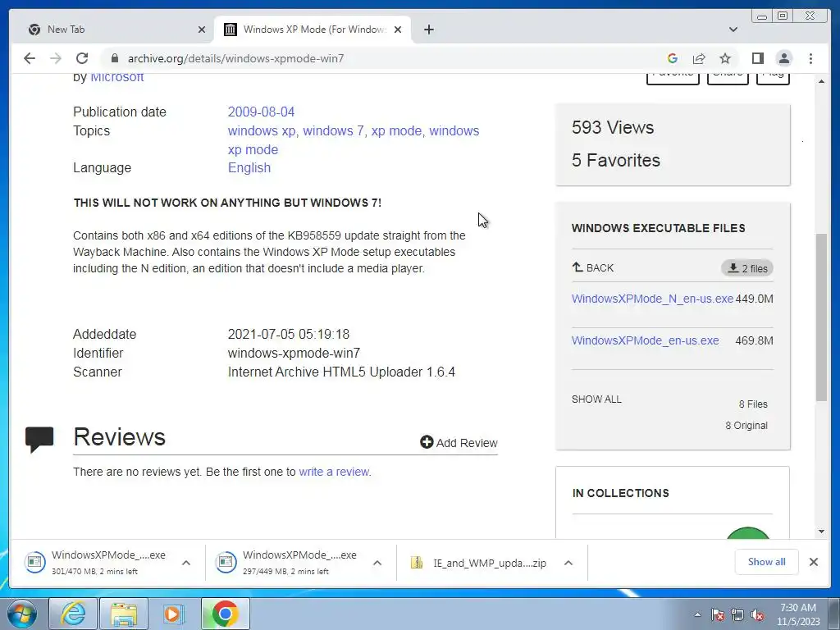Click the page vertical scrollbar thumb
The width and height of the screenshot is (840, 630).
821,317
